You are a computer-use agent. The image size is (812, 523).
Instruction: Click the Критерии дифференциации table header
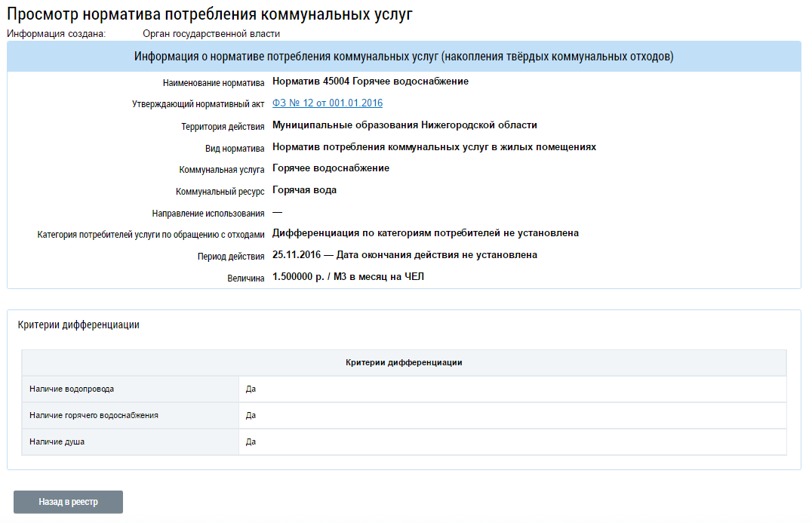click(404, 362)
